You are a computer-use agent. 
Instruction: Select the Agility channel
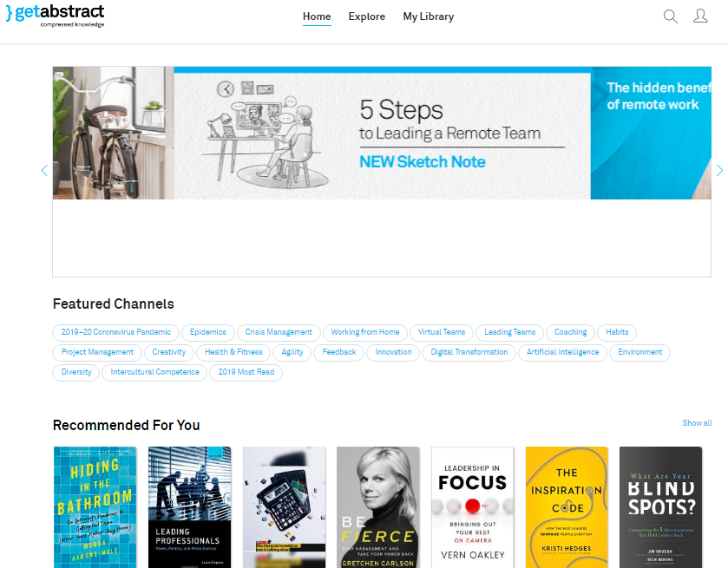click(292, 352)
